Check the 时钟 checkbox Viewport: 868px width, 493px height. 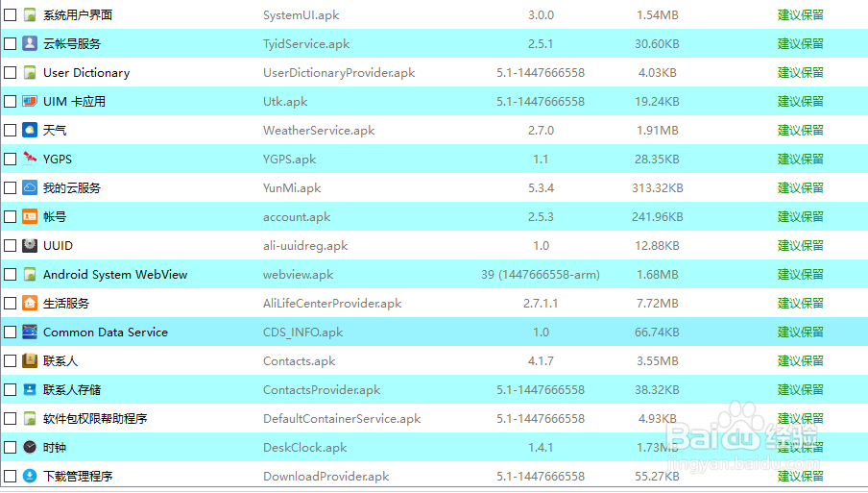(x=10, y=447)
